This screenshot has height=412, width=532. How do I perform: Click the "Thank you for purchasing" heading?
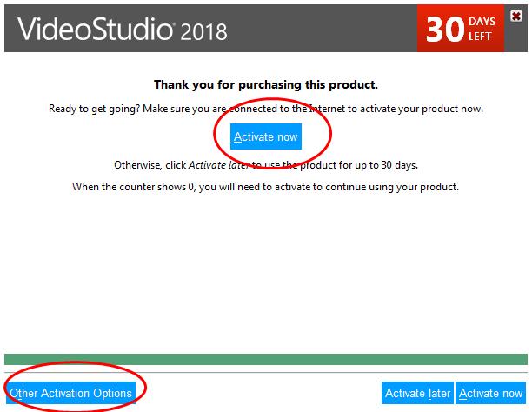pyautogui.click(x=266, y=85)
